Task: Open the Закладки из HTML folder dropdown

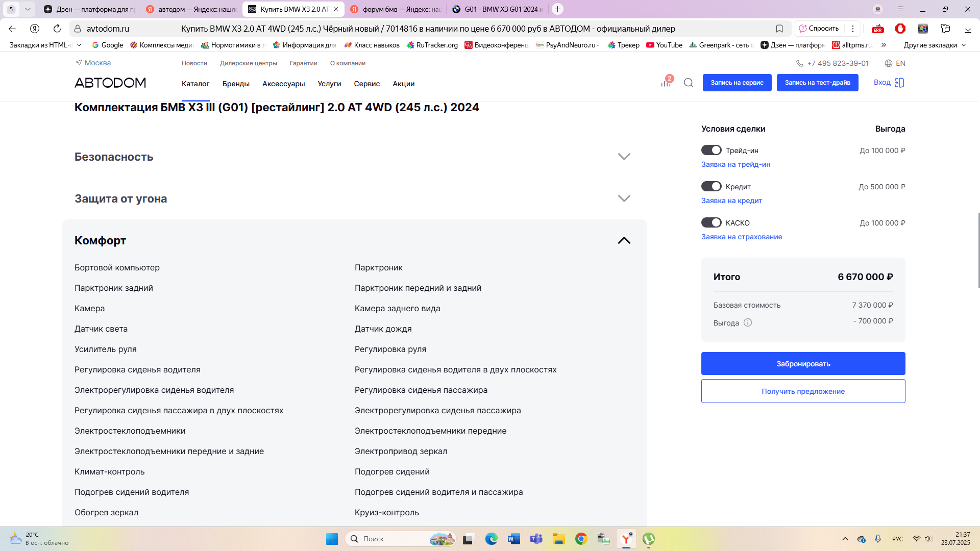Action: click(45, 45)
